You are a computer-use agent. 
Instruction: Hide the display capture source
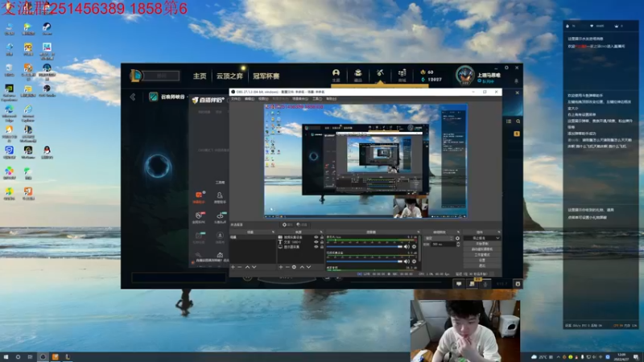pyautogui.click(x=316, y=247)
